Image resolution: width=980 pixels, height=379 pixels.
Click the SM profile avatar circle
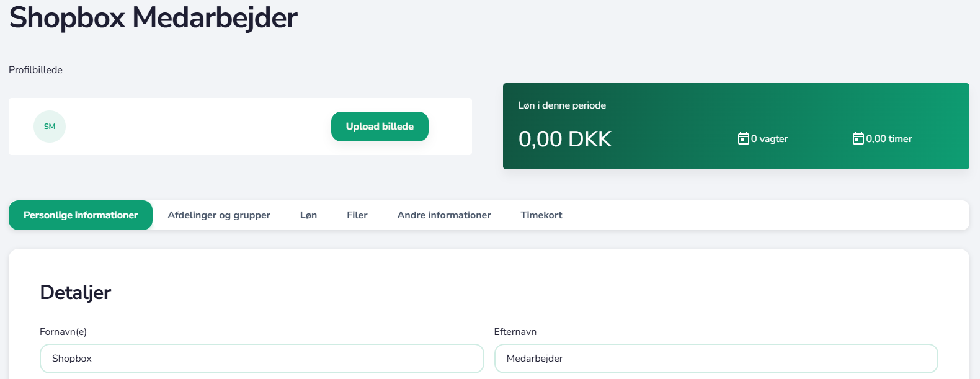point(50,127)
